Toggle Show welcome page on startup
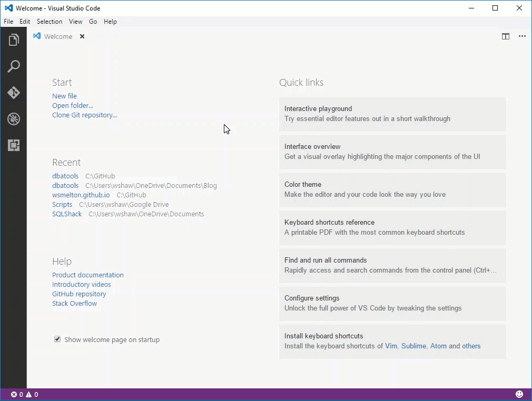 [x=57, y=339]
